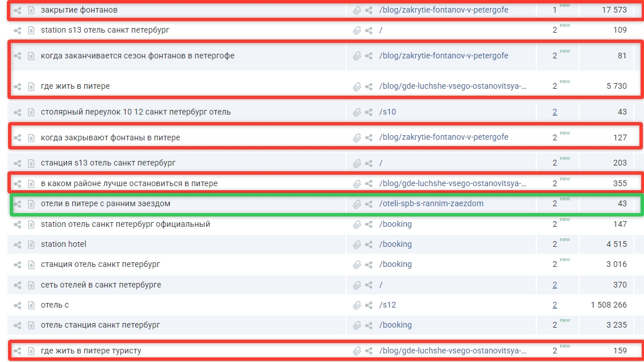Select keyword 'в каком районе лучше остановиться в питере'
Viewport: 644px width, 362px height.
pos(129,183)
